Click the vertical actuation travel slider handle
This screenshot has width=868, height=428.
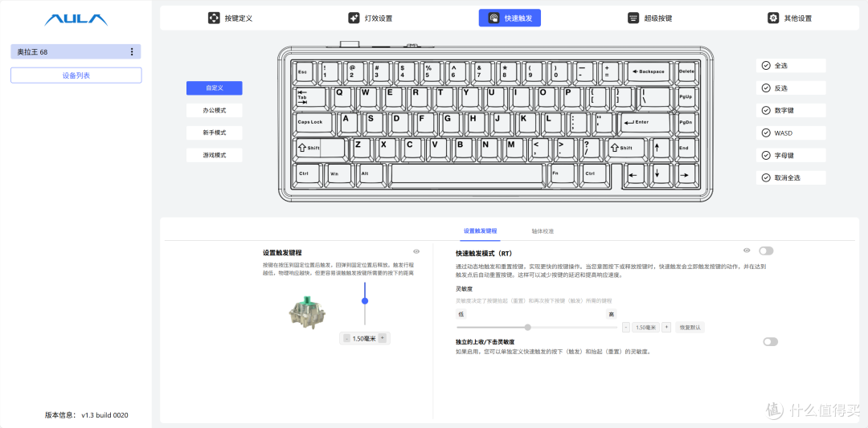click(x=364, y=301)
